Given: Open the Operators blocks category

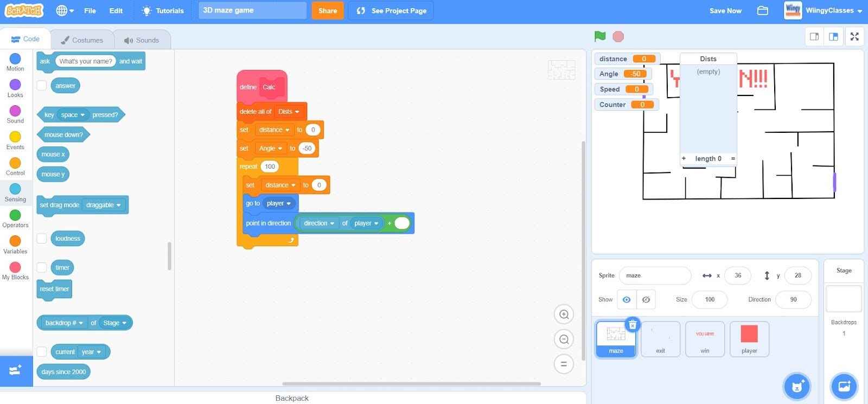Looking at the screenshot, I should pos(15,218).
